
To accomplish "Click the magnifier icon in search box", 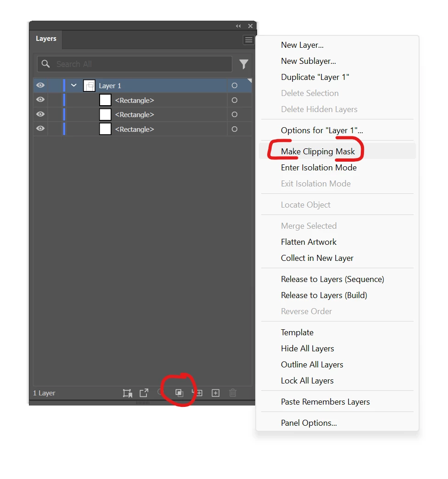I will tap(46, 63).
